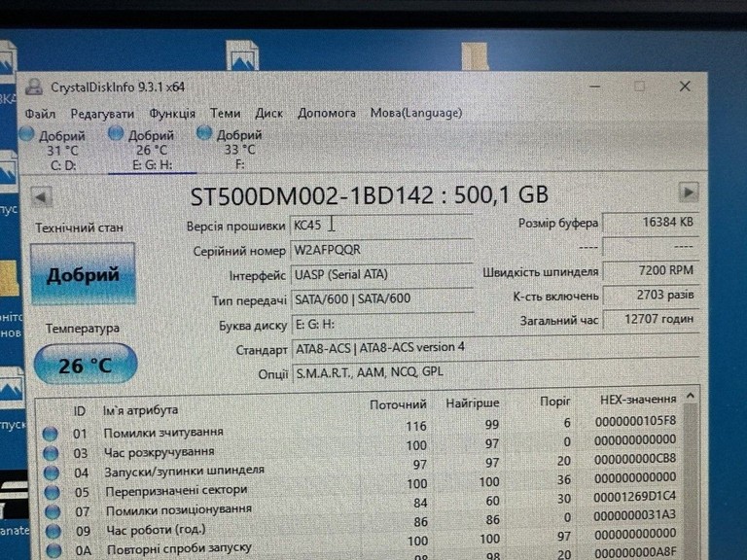The height and width of the screenshot is (560, 747).
Task: Click status orb of attribute 04
Action: coord(51,472)
